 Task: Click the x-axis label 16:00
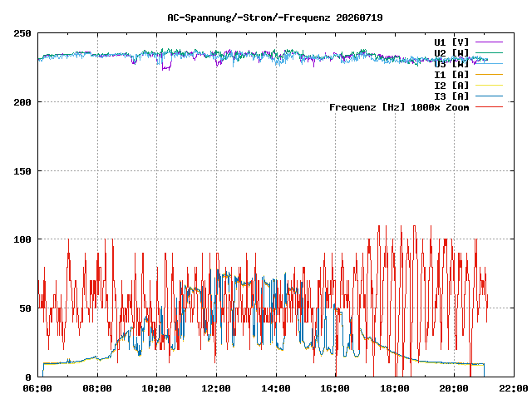point(335,388)
